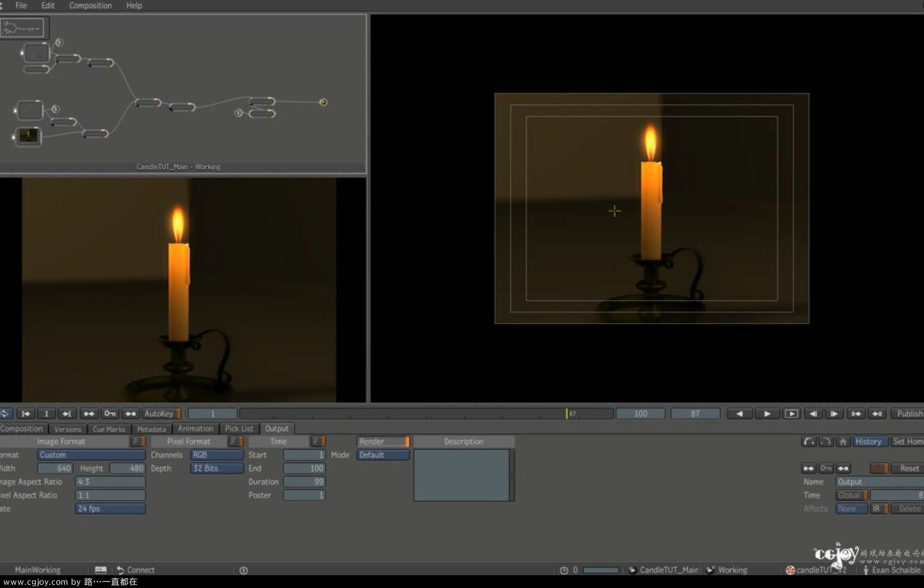Open the Help menu

[x=134, y=5]
